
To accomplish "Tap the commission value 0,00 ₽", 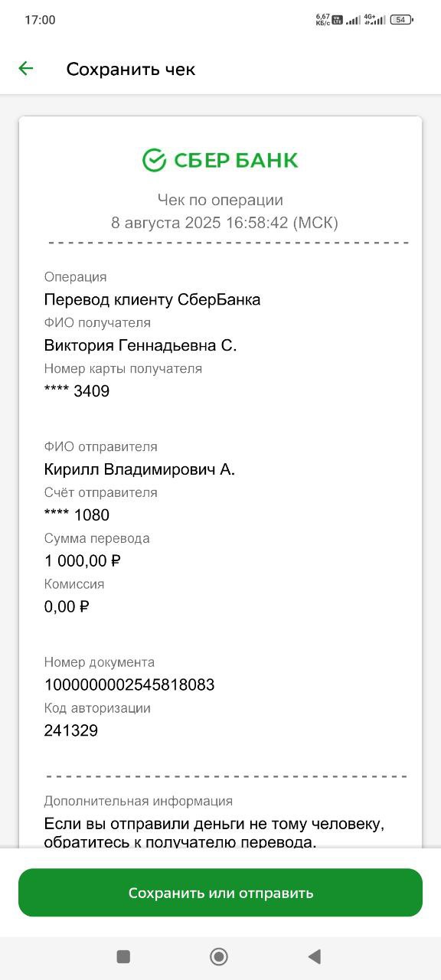I will click(x=67, y=606).
